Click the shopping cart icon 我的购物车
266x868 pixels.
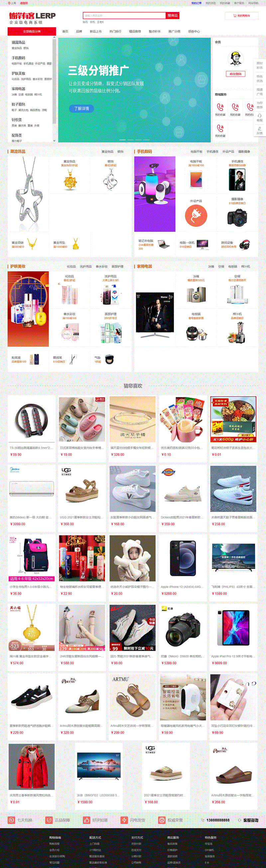[235, 16]
